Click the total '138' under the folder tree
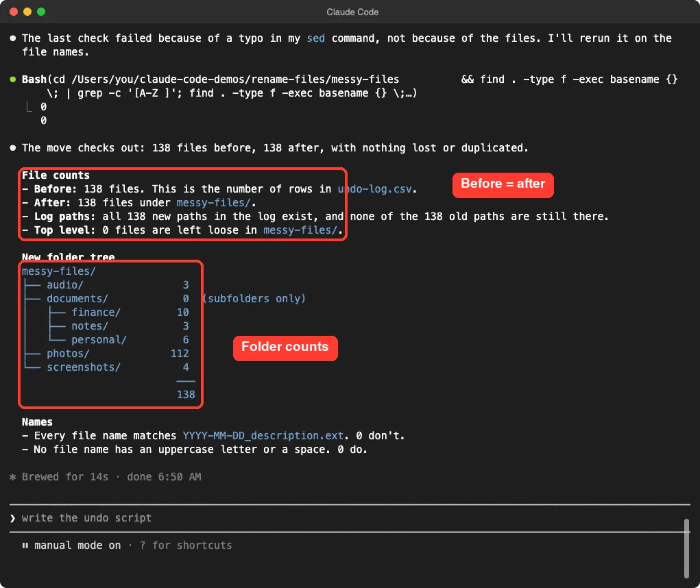 coord(186,394)
